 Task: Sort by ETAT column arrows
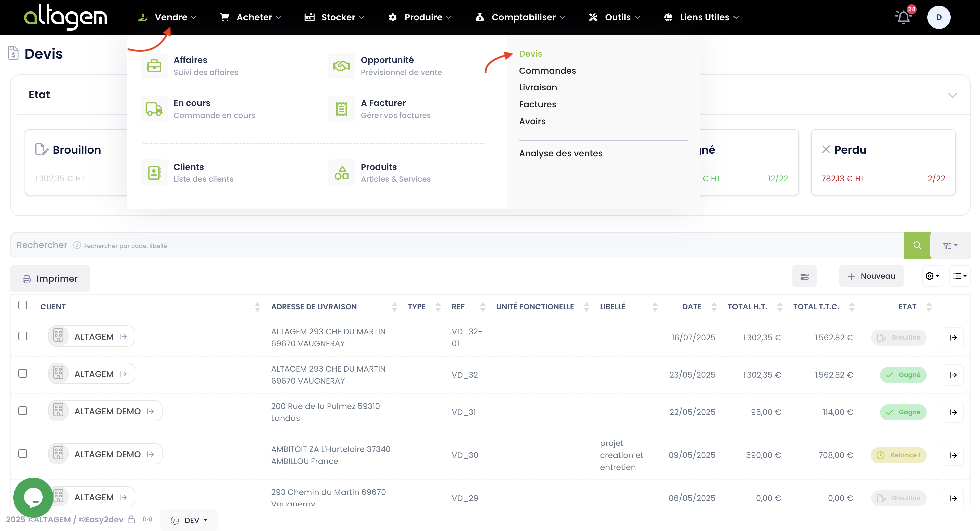(x=929, y=307)
